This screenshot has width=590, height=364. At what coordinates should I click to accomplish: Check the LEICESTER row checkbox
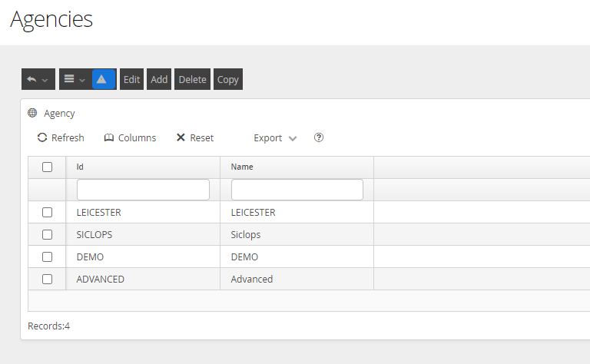(47, 213)
